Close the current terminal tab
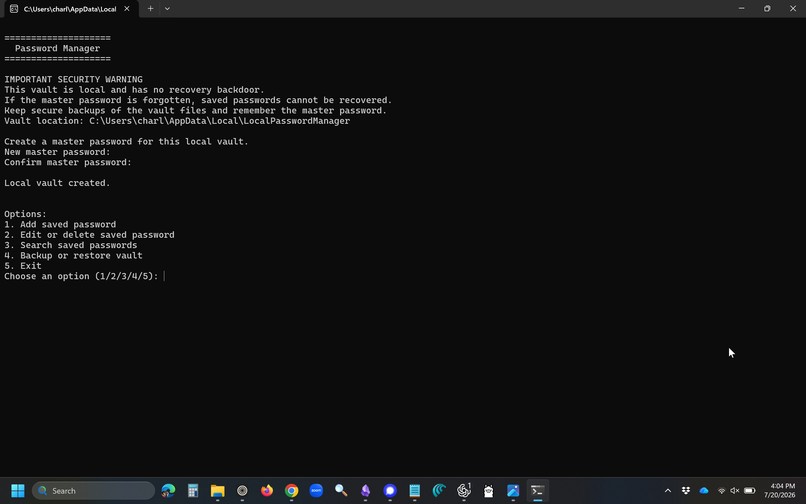The height and width of the screenshot is (504, 806). coord(126,9)
